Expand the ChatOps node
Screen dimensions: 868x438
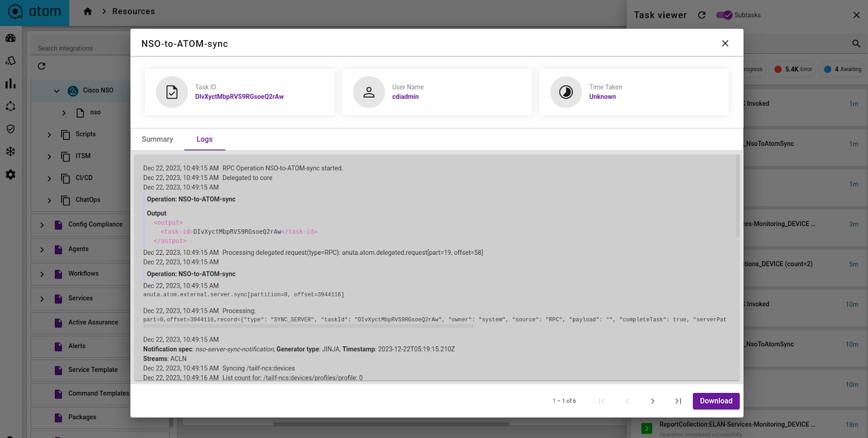tap(49, 201)
